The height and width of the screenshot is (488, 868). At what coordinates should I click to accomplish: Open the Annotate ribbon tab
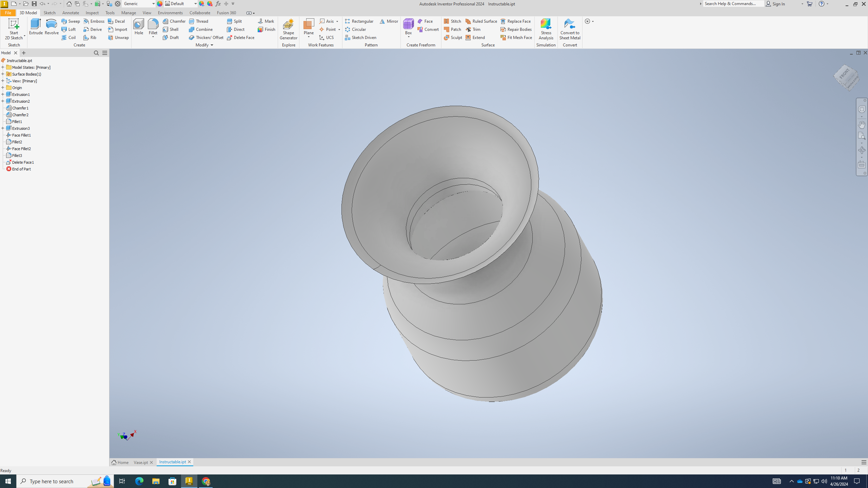(71, 13)
